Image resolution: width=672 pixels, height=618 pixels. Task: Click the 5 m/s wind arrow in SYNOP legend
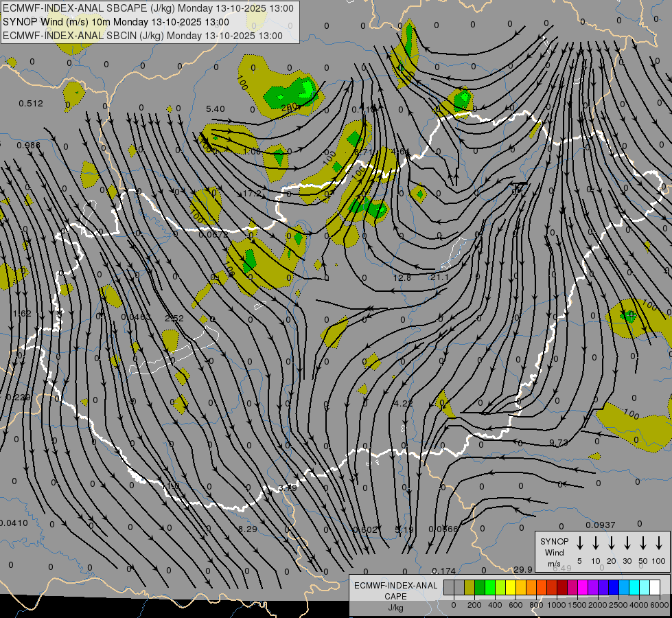[580, 543]
